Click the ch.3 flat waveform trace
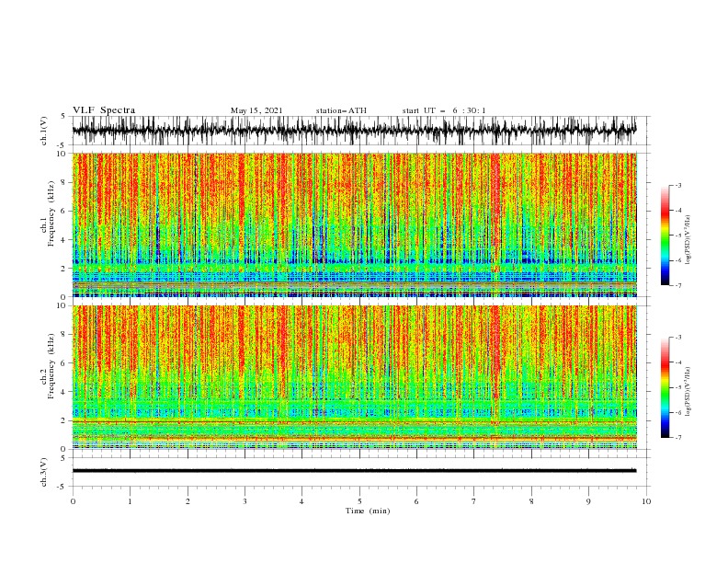This screenshot has height=563, width=728. tap(354, 471)
